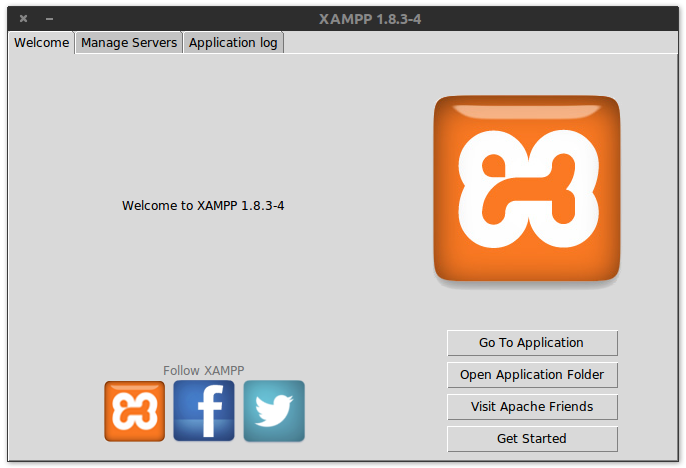Select the 'Welcome to XAMPP 1.8.3-4' text
686x468 pixels.
[203, 206]
